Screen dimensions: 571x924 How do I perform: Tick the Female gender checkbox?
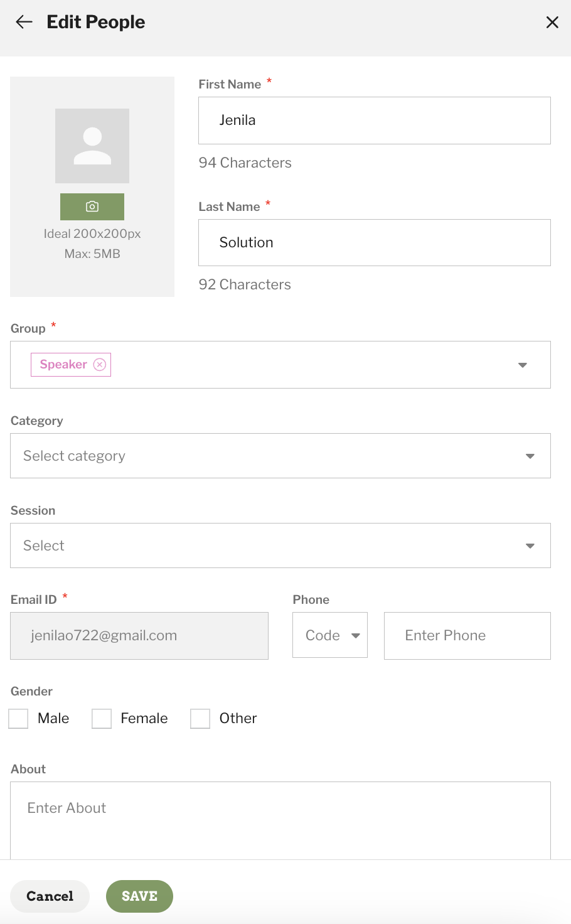click(x=102, y=719)
